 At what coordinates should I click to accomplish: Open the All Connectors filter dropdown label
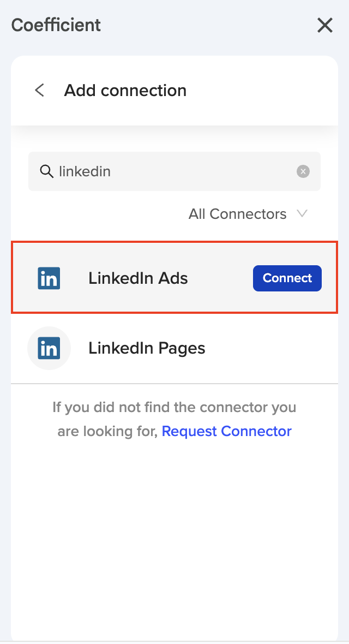(237, 214)
